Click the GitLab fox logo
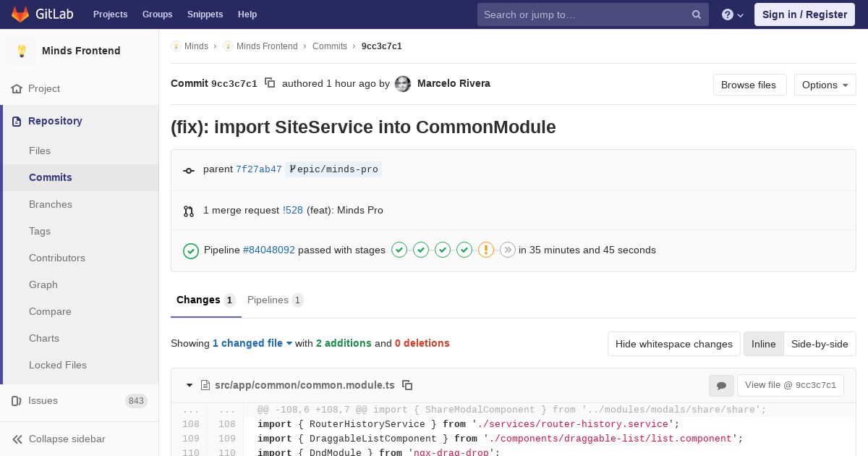Image resolution: width=868 pixels, height=456 pixels. pos(20,14)
